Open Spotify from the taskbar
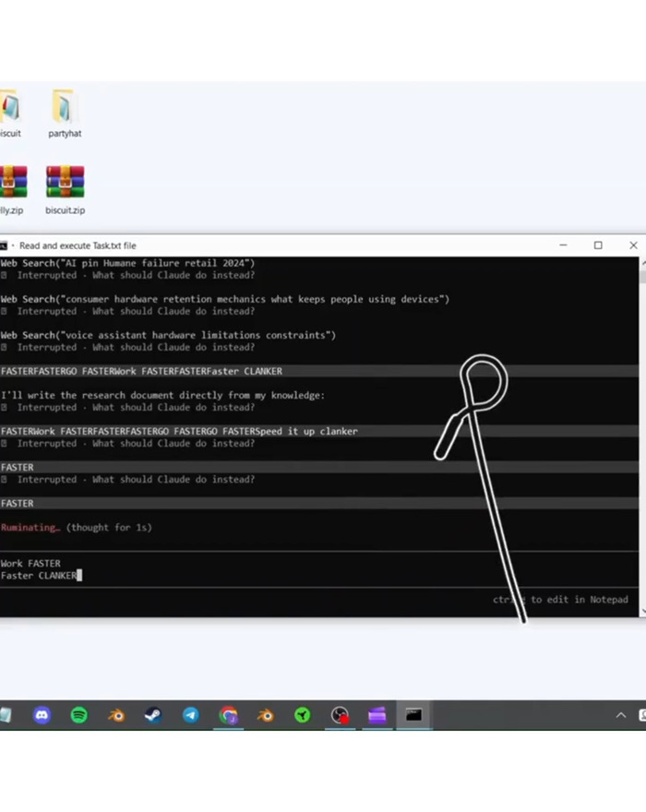This screenshot has width=646, height=812. [x=79, y=715]
